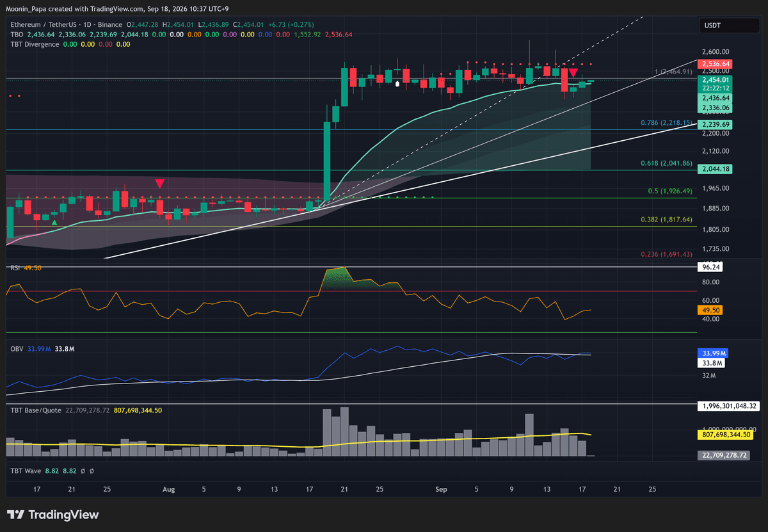
Task: Click the 1,552.92 value in TBO legend
Action: point(308,34)
